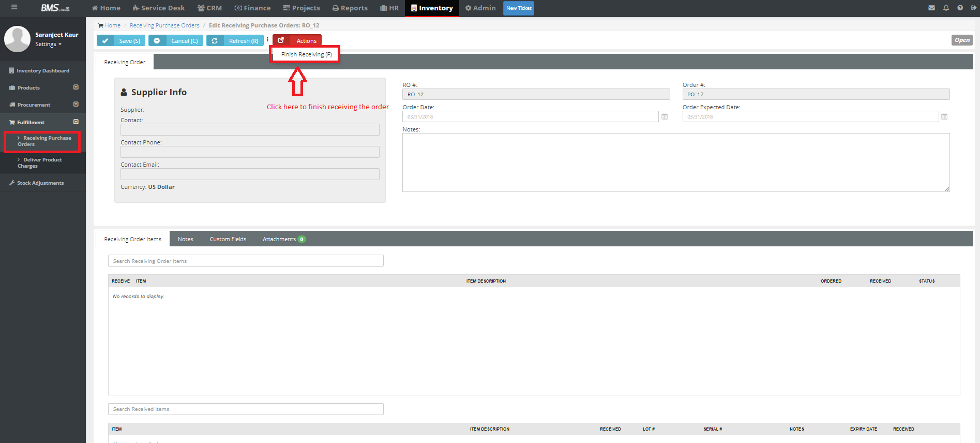Click the Contact Phone input field

[x=250, y=152]
